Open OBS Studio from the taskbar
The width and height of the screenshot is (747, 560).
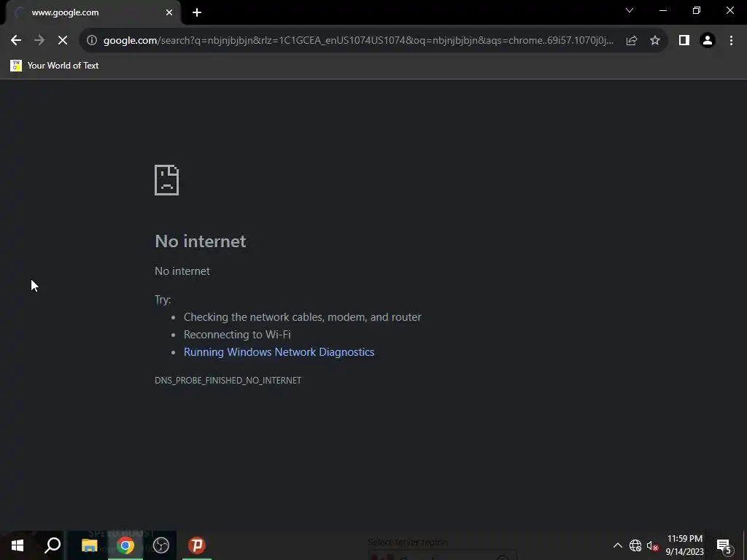[x=161, y=545]
